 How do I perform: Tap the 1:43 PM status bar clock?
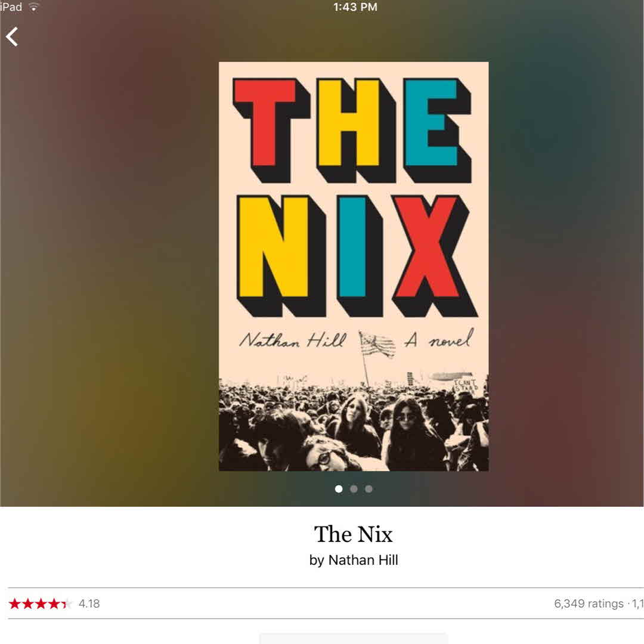[355, 7]
